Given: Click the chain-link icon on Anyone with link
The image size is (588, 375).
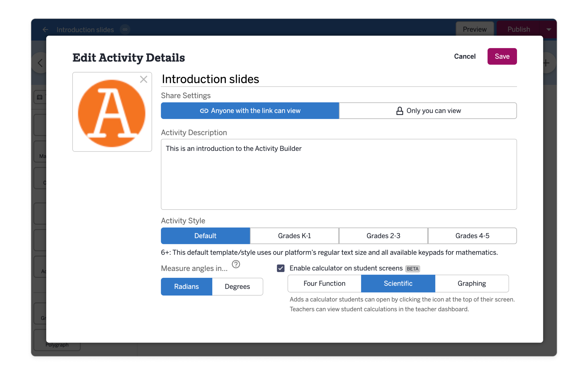Looking at the screenshot, I should click(x=204, y=111).
